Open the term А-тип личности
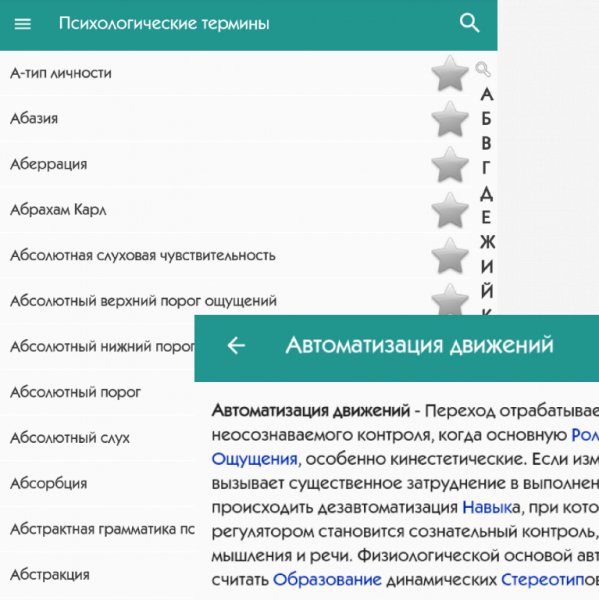The height and width of the screenshot is (600, 599). (60, 73)
